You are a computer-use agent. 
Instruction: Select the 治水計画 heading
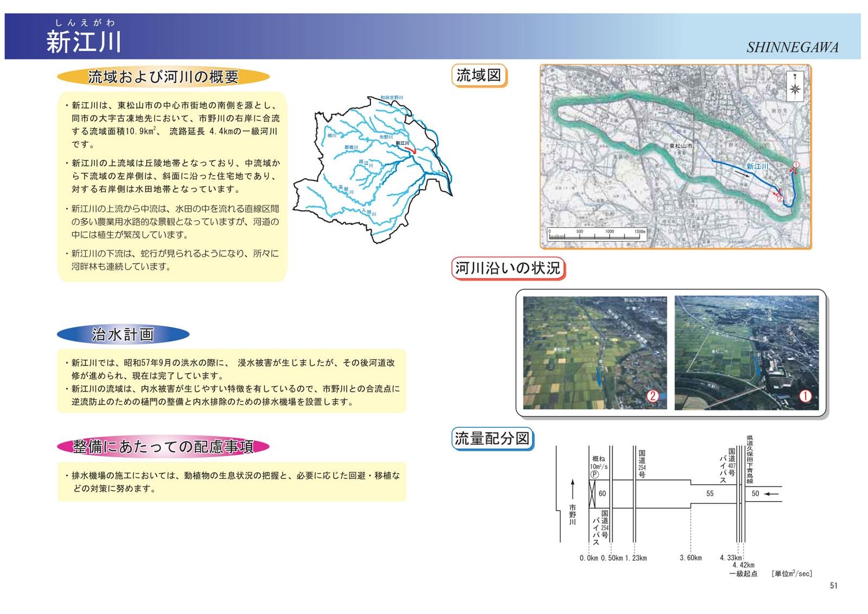click(x=123, y=334)
